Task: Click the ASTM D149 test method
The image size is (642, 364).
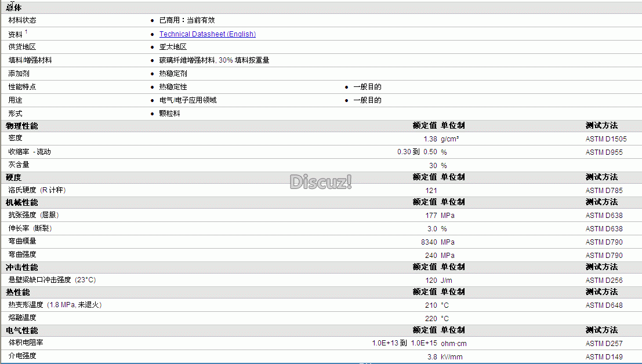Action: pos(604,357)
